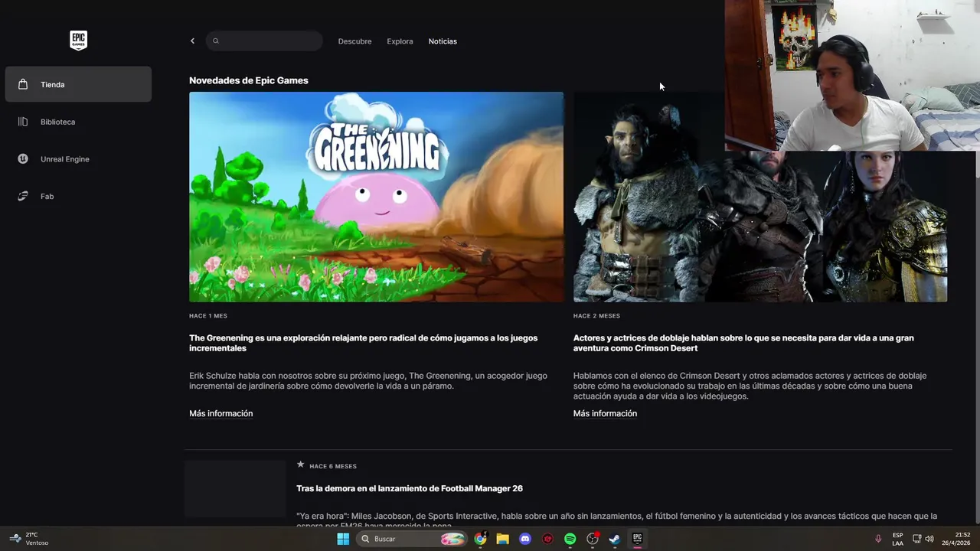Switch to the Explora tab

pos(400,41)
